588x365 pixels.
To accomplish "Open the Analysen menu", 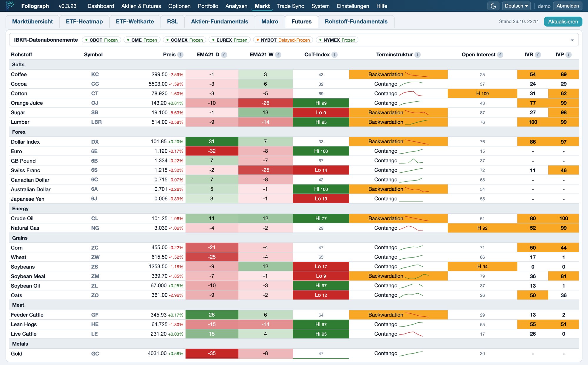I will point(236,6).
